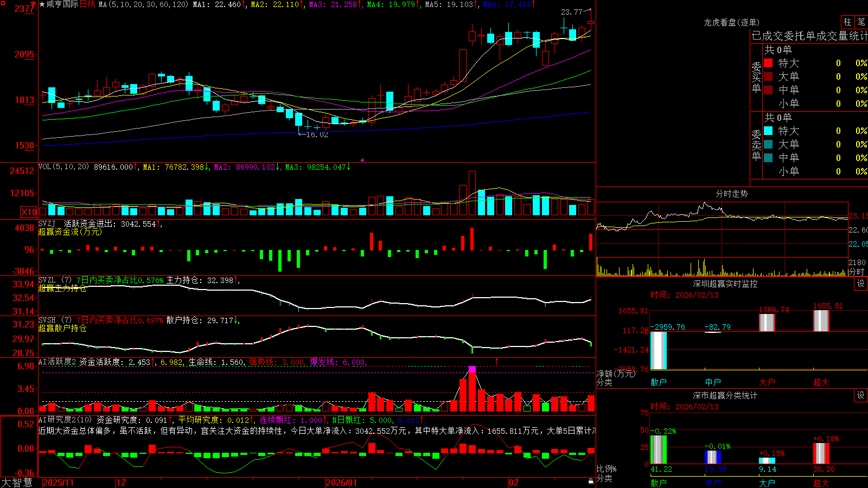Image resolution: width=868 pixels, height=488 pixels.
Task: Click the 2026/01 date marker on the timeline
Action: click(342, 483)
